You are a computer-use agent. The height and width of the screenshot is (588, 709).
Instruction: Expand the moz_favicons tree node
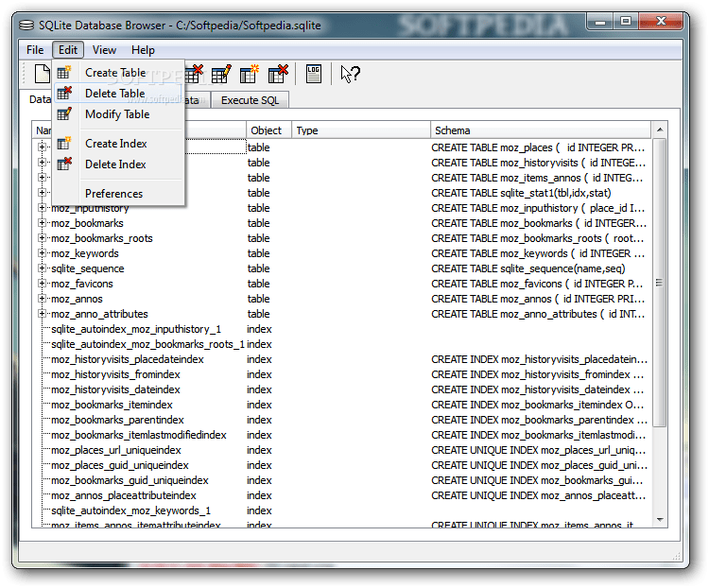(42, 284)
